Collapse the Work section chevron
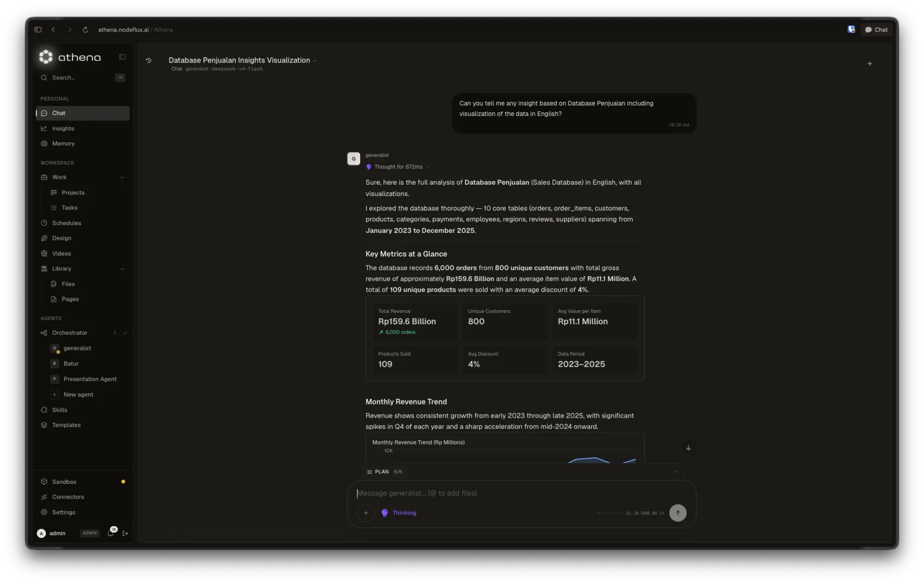The height and width of the screenshot is (583, 924). [x=122, y=177]
